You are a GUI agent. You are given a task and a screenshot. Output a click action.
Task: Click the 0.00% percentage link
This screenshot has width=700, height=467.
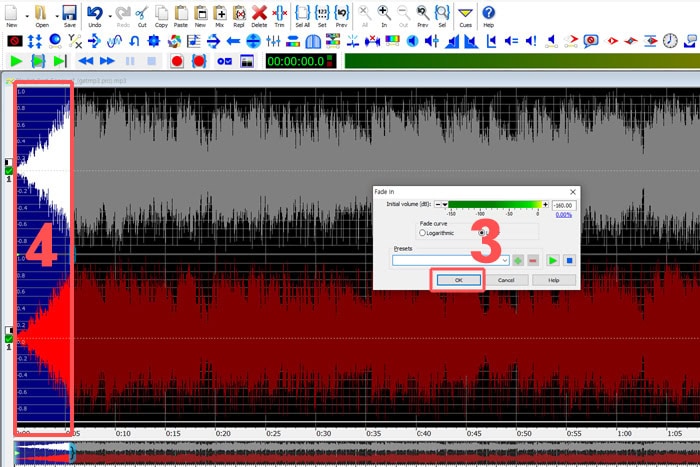tap(563, 215)
